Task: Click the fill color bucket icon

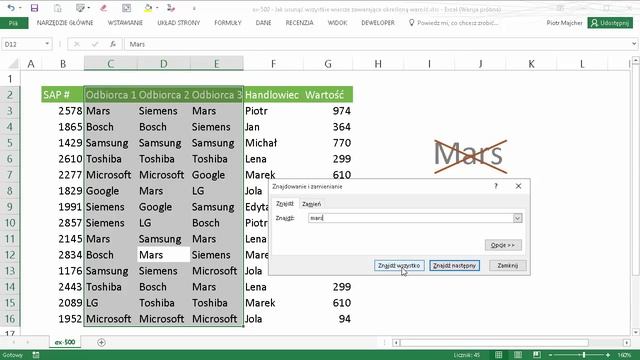Action: click(x=148, y=8)
